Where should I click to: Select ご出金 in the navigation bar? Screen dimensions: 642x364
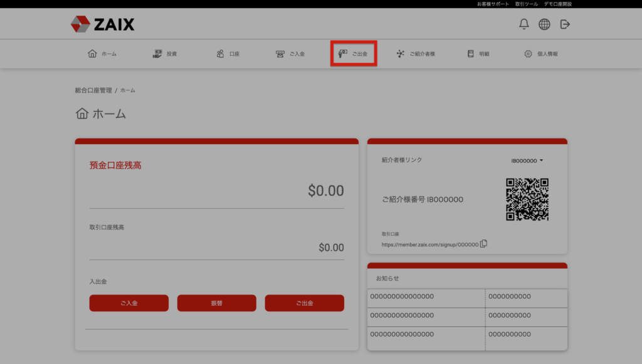click(353, 54)
